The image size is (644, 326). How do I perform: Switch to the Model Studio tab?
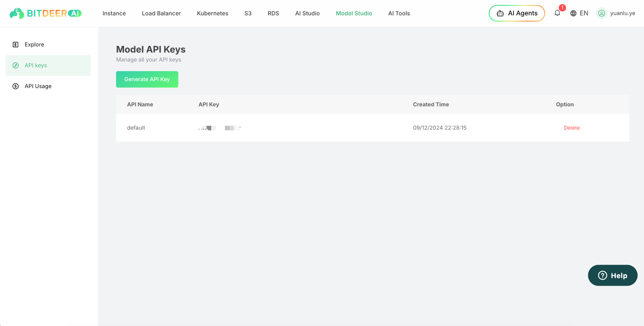point(354,13)
